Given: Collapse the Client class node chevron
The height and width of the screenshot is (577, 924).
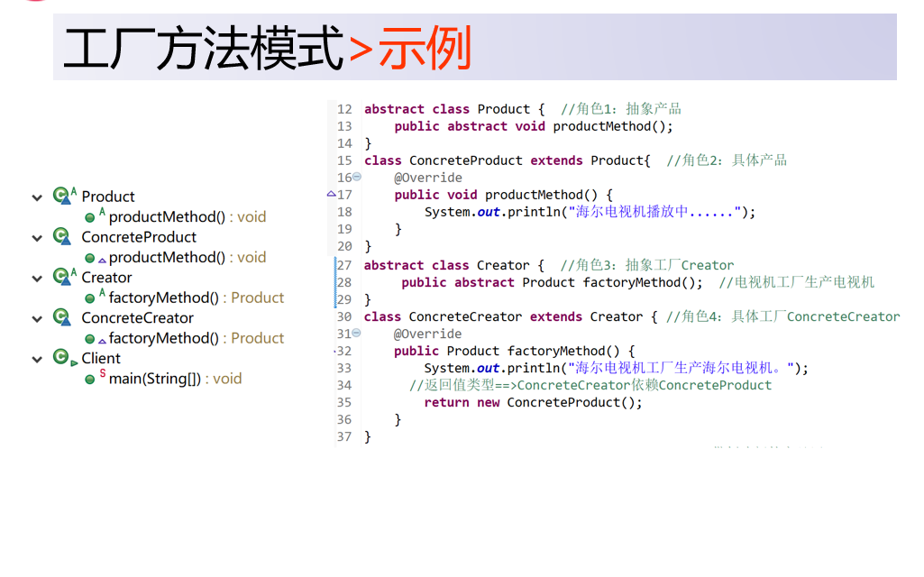Looking at the screenshot, I should [x=37, y=359].
